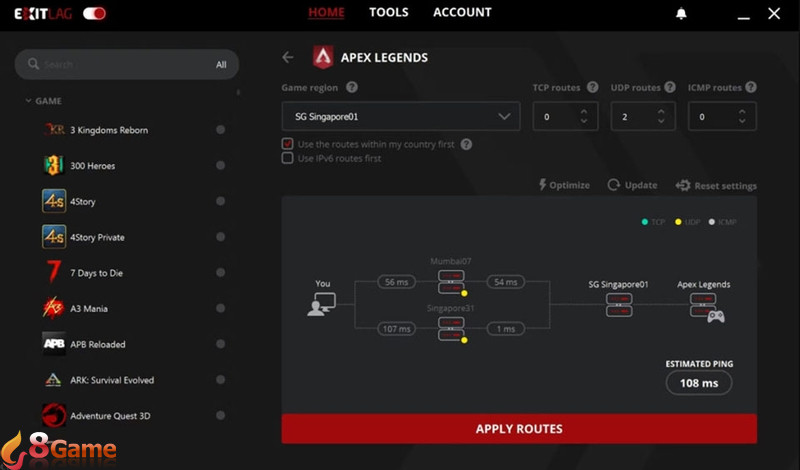This screenshot has width=800, height=470.
Task: Click the Optimize button
Action: coord(564,185)
